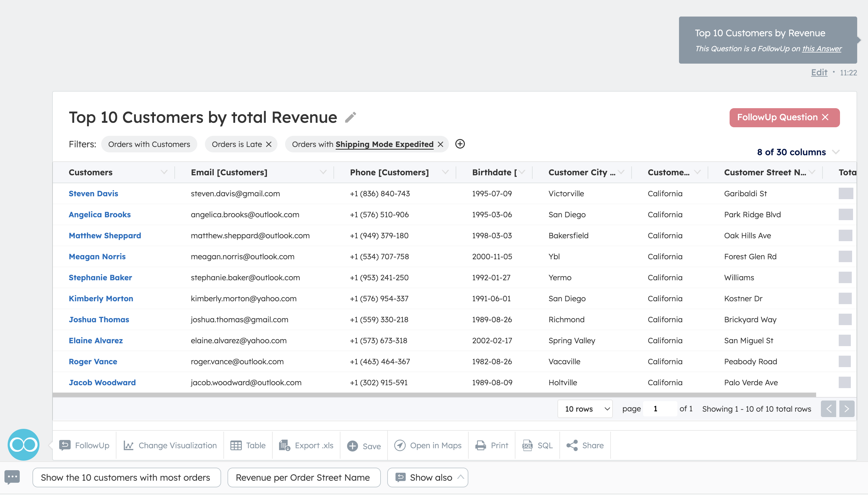
Task: Expand the 'Show also' suggestions
Action: coord(427,477)
